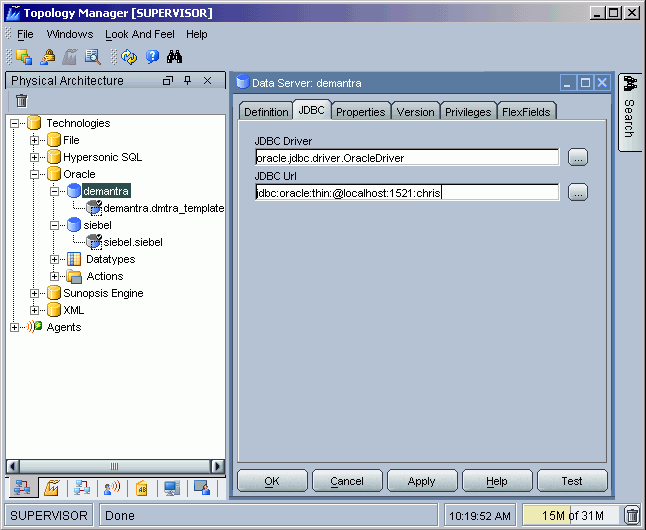Collapse the Technologies root node
The height and width of the screenshot is (530, 646).
14,123
